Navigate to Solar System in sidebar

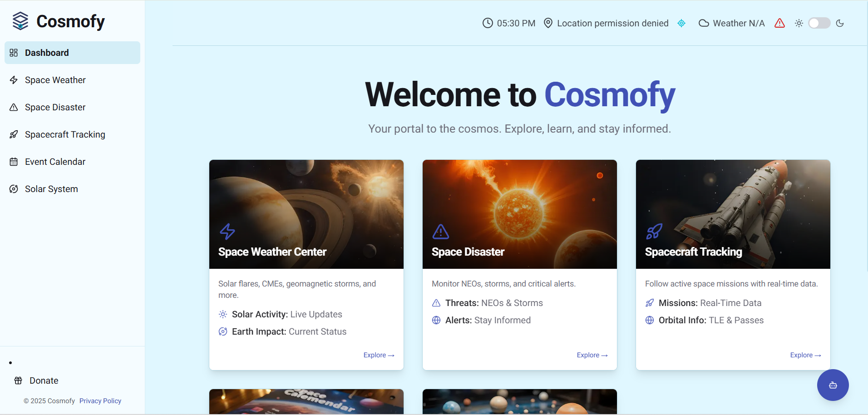(72, 189)
